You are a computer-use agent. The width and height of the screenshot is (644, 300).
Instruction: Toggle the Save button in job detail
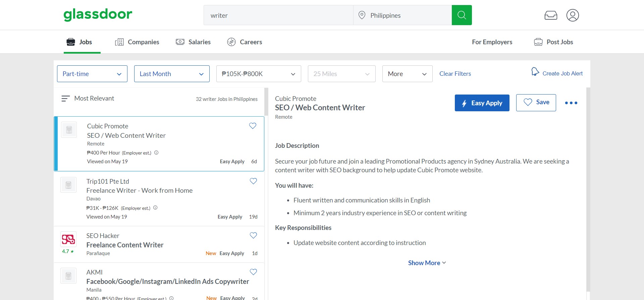pyautogui.click(x=536, y=103)
